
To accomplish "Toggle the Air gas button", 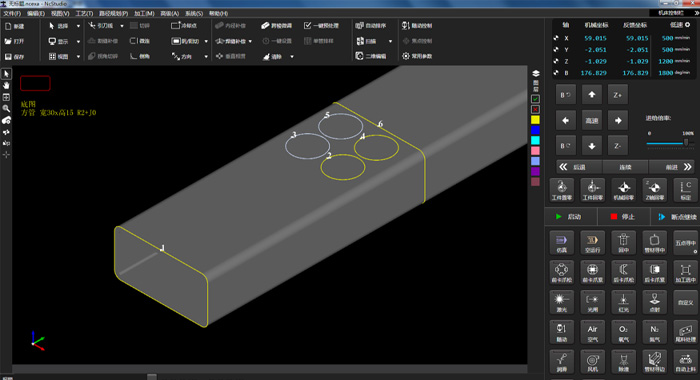I will [x=592, y=332].
